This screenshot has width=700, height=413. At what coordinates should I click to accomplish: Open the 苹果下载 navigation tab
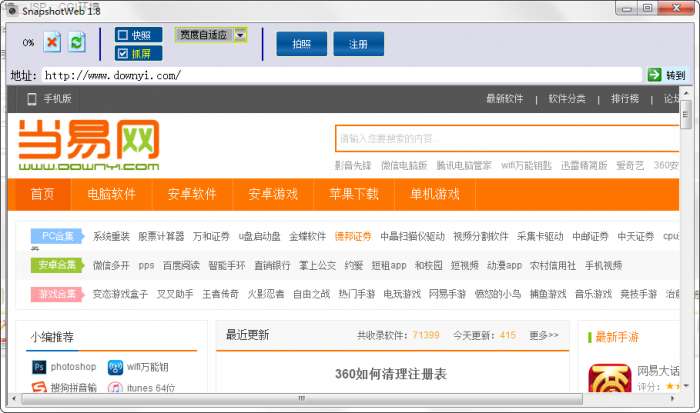tap(354, 194)
